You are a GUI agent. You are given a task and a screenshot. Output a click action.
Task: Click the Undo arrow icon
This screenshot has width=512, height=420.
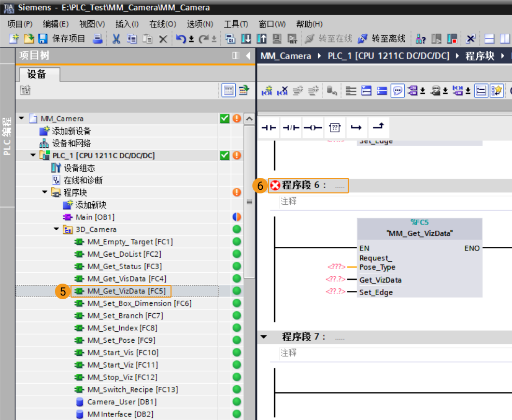coord(180,39)
